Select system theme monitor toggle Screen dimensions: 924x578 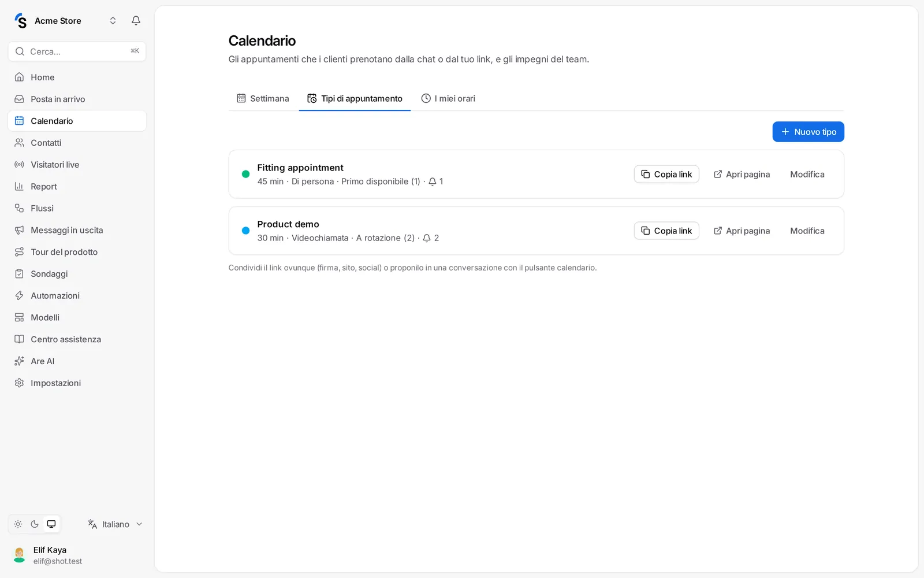51,524
